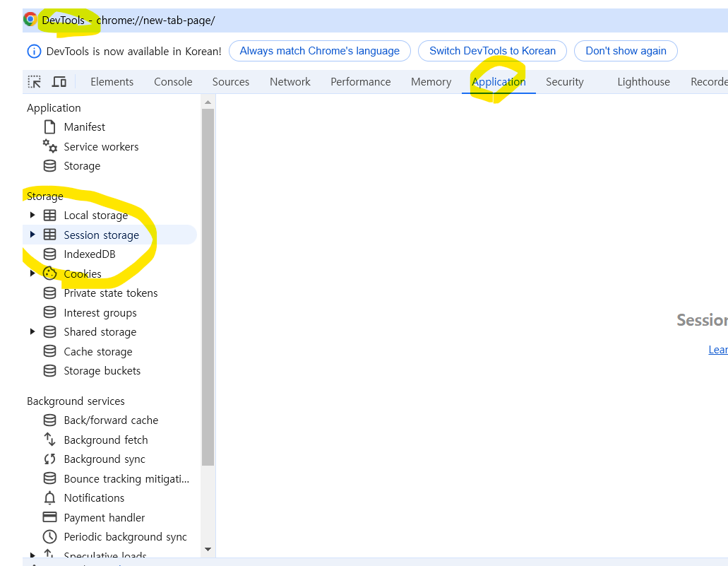Switch to the Console tab
The width and height of the screenshot is (728, 566).
pyautogui.click(x=173, y=82)
